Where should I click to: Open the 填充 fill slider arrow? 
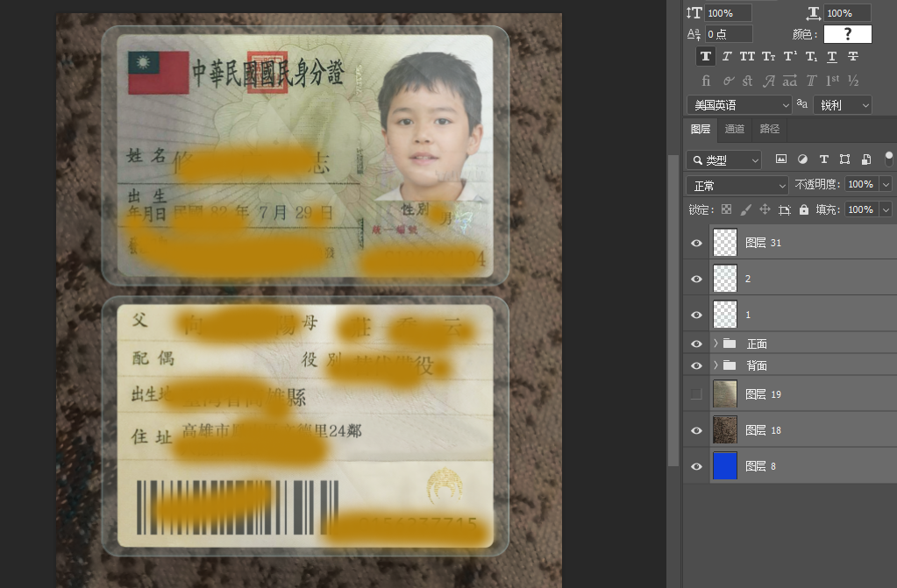pos(886,209)
